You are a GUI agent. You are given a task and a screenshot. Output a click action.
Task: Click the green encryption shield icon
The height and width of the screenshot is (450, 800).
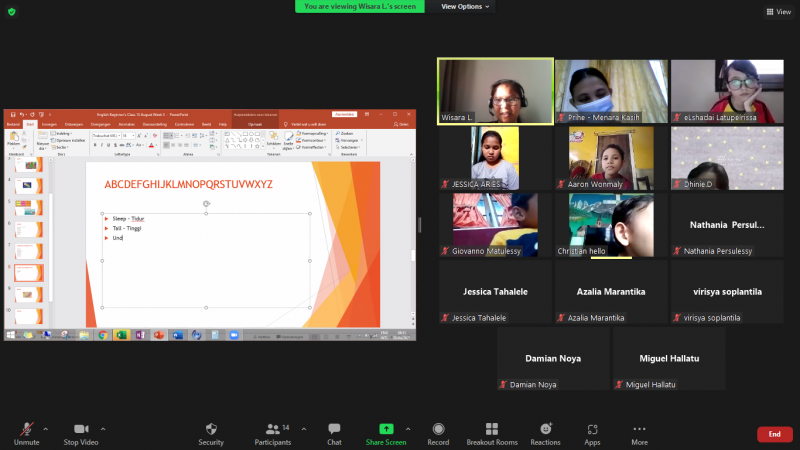point(12,11)
